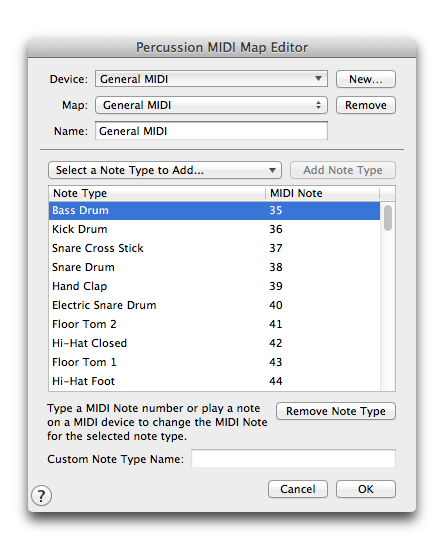
Task: Select the Bass Drum row
Action: (214, 210)
